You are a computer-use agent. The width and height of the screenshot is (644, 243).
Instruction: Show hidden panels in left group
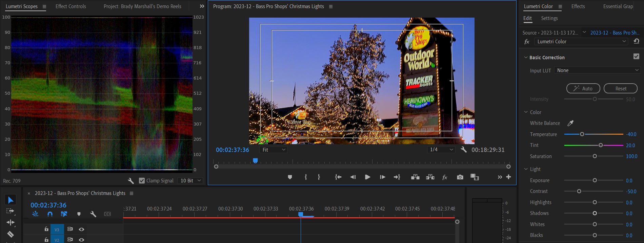[x=202, y=6]
